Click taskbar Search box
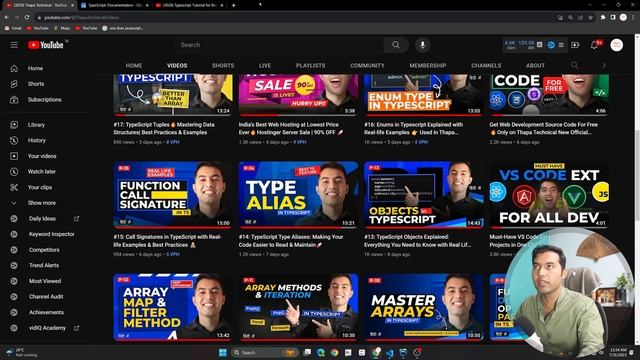Image resolution: width=640 pixels, height=360 pixels. pos(264,353)
